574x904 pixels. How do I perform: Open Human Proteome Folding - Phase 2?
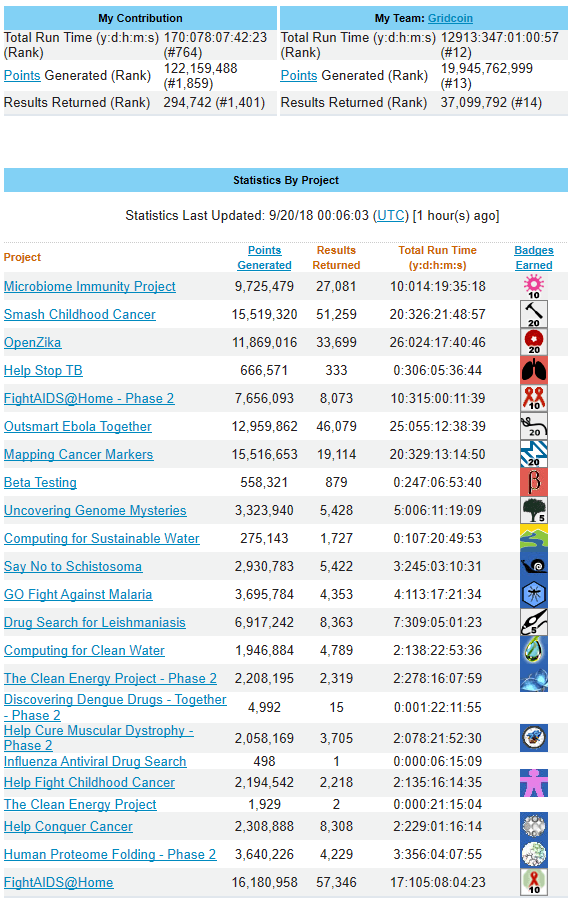point(110,854)
